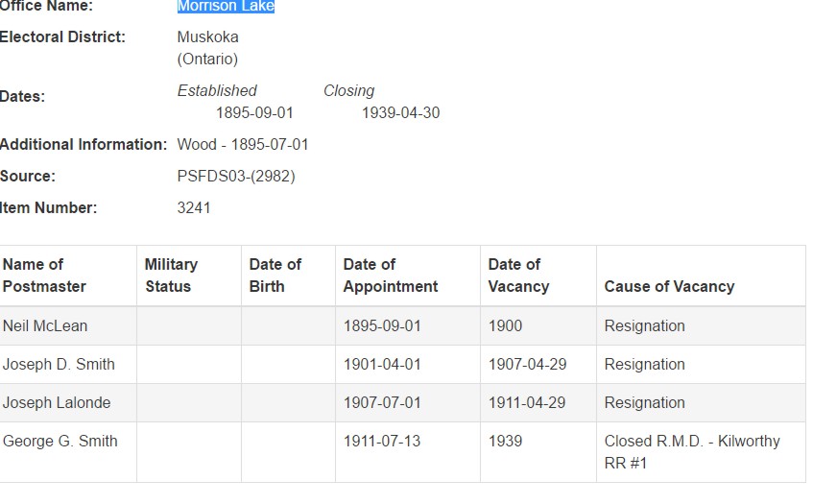Click the Date of Birth column header

275,276
